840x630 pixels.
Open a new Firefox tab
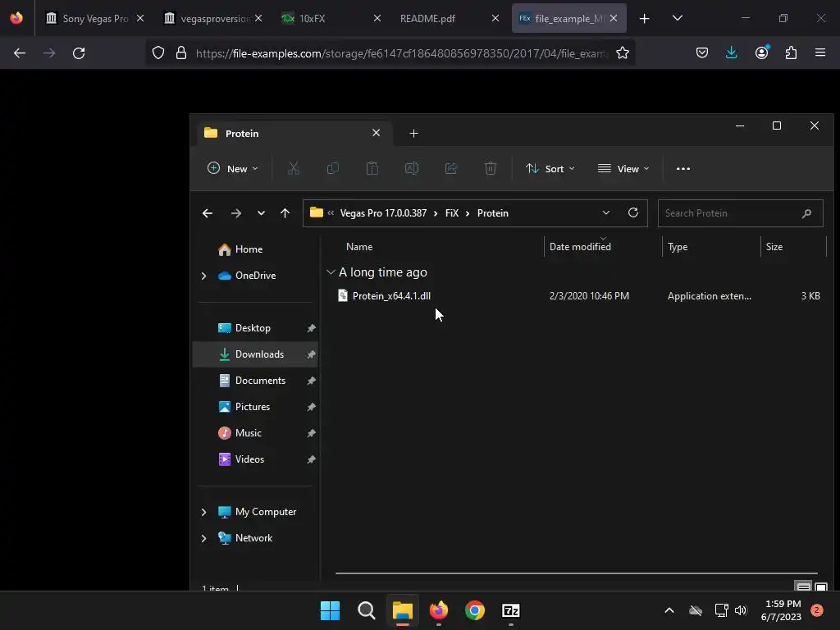[645, 18]
